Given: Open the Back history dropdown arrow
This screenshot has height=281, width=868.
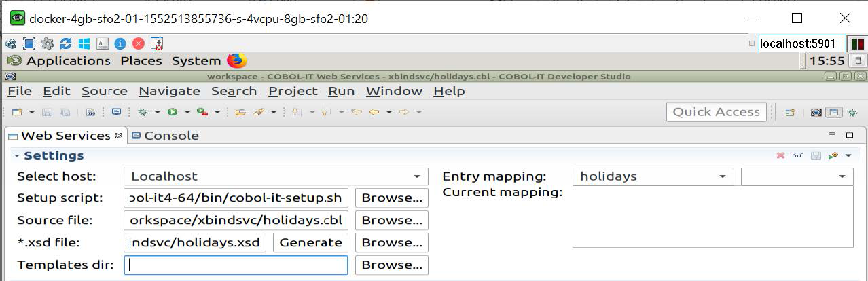Looking at the screenshot, I should [x=388, y=112].
